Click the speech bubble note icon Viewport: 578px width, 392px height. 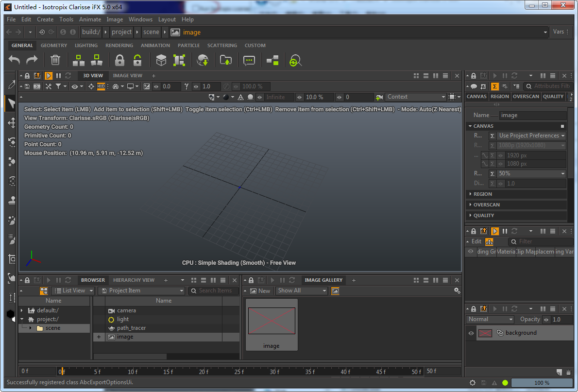(249, 60)
